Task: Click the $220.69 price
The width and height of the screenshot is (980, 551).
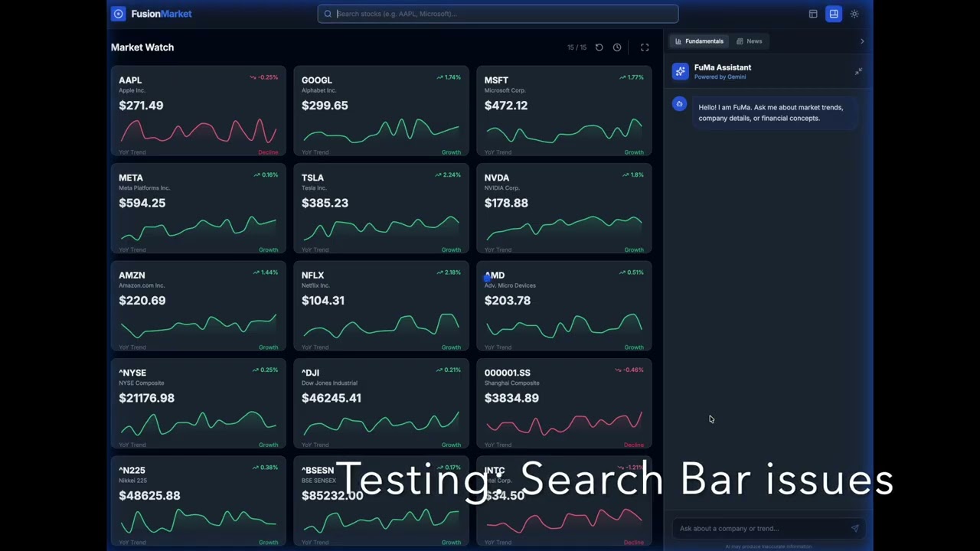Action: pyautogui.click(x=142, y=301)
